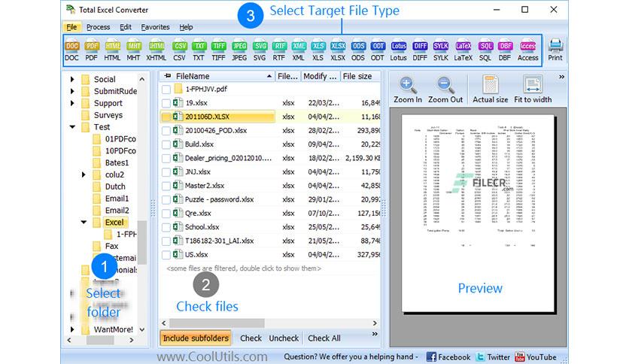This screenshot has height=364, width=629.
Task: Expand the SubmitRude folder node
Action: pos(72,92)
